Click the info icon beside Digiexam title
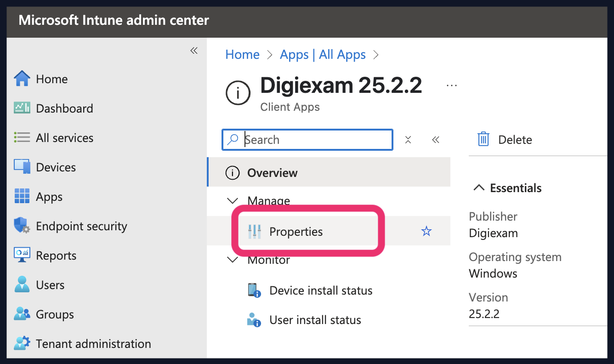Image resolution: width=614 pixels, height=364 pixels. tap(238, 94)
